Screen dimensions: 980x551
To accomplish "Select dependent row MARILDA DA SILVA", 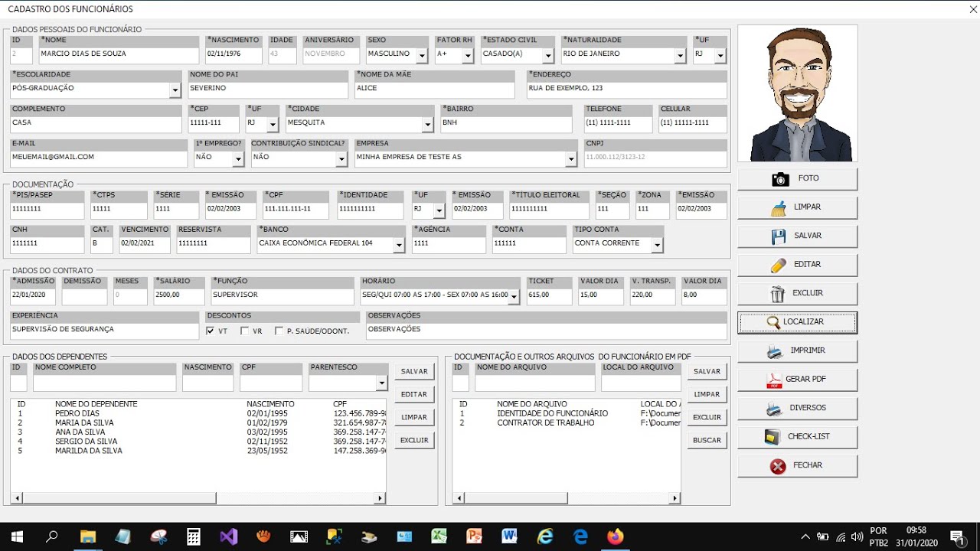I will (198, 451).
